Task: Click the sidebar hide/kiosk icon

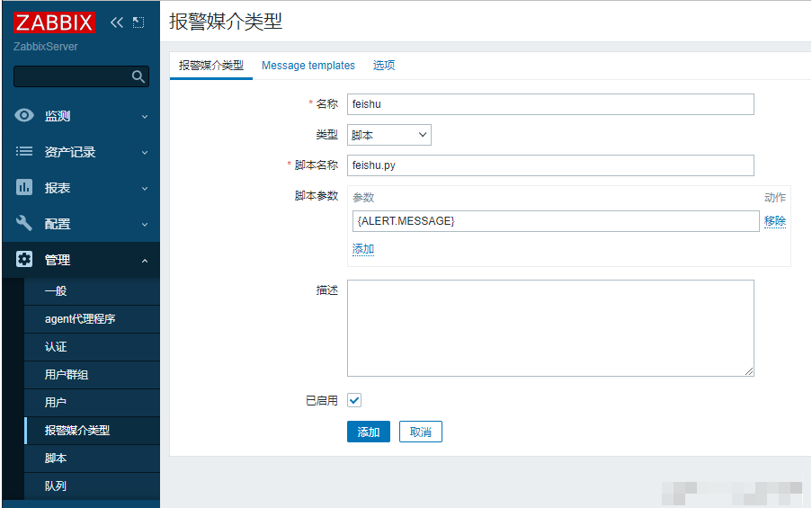Action: pos(138,22)
